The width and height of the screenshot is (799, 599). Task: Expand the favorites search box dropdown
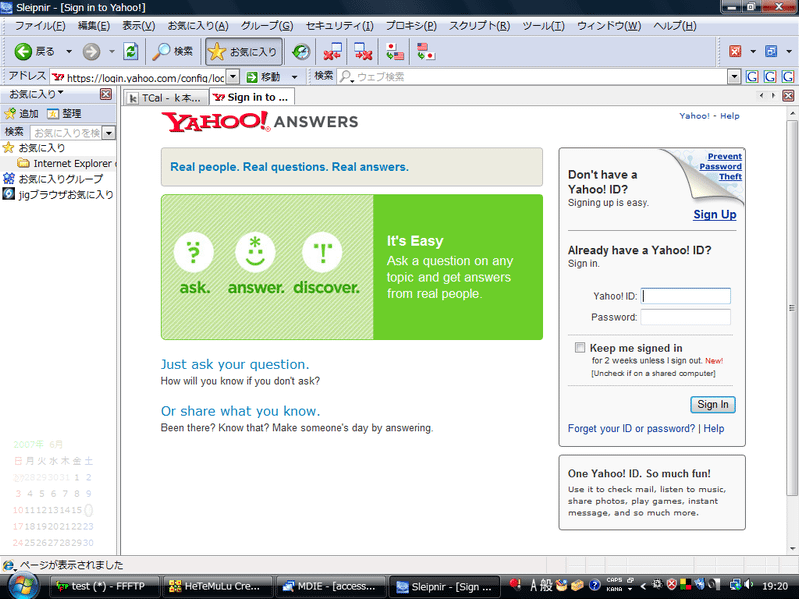tap(109, 133)
